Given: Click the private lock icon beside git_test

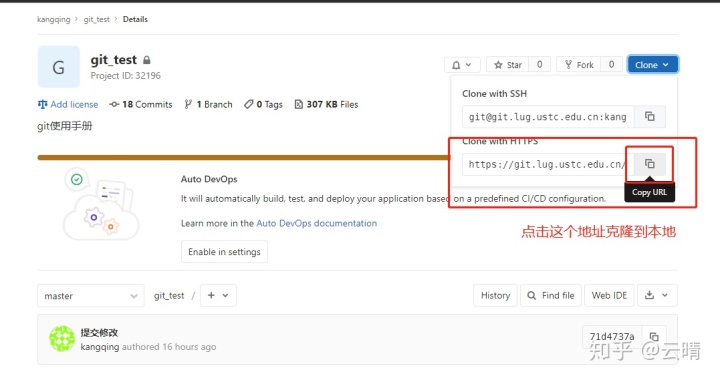Looking at the screenshot, I should (146, 60).
